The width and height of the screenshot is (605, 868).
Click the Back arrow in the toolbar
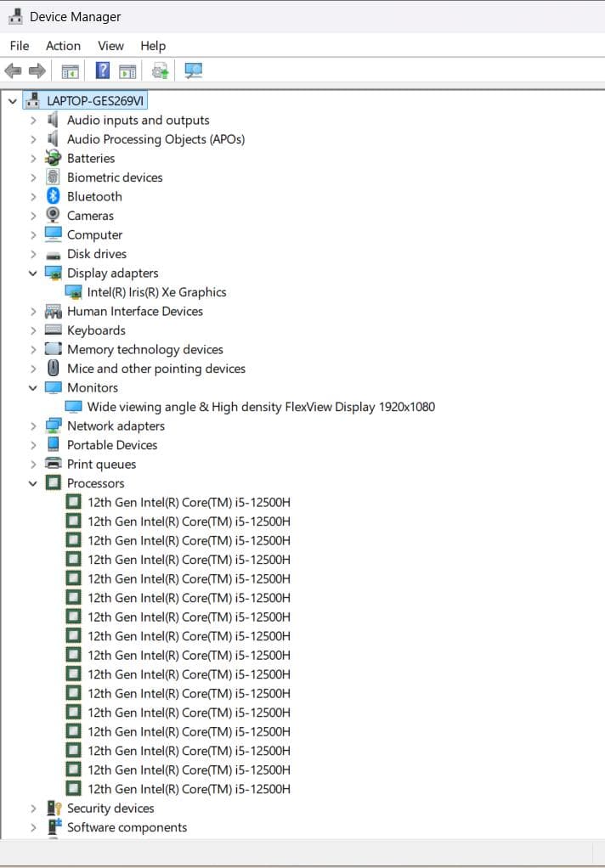click(x=13, y=70)
